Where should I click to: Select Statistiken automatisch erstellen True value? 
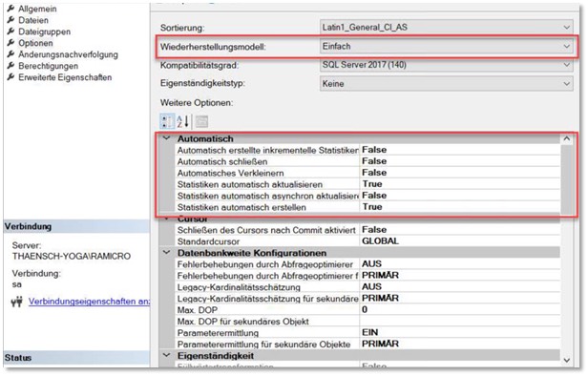pyautogui.click(x=460, y=207)
